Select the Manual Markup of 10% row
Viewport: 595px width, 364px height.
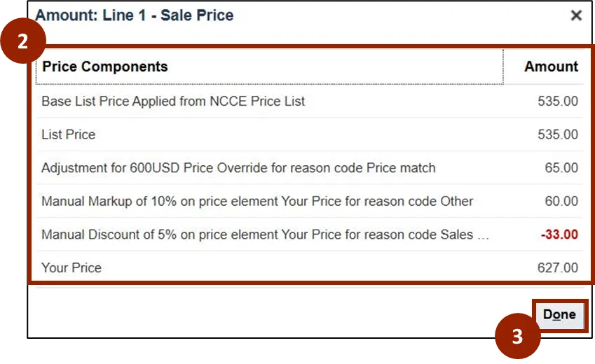coord(257,202)
